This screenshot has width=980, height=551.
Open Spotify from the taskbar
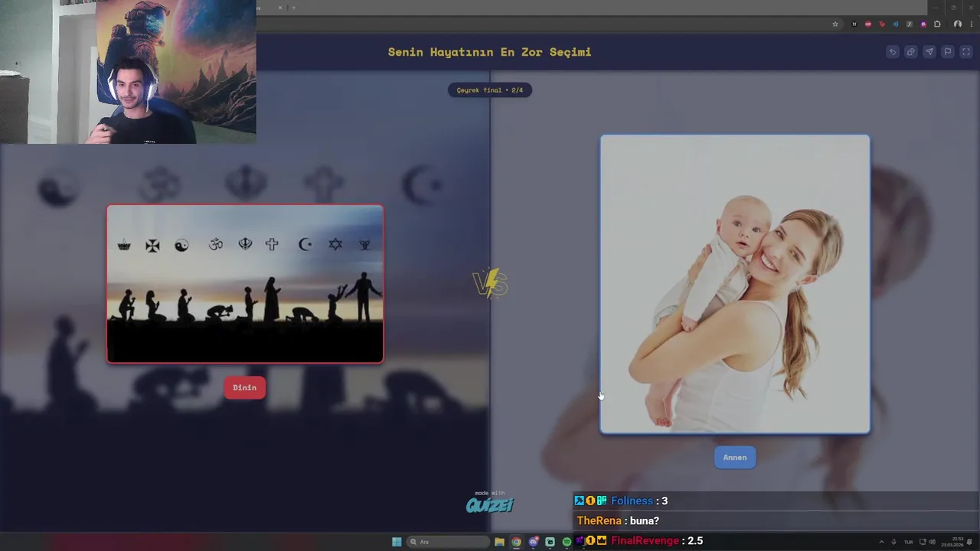[567, 542]
